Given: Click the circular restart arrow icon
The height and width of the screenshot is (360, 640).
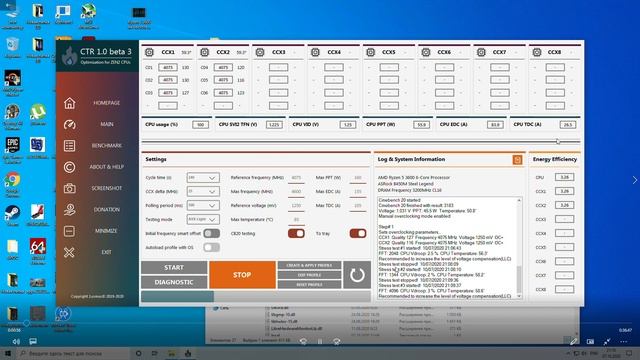Looking at the screenshot, I should click(357, 275).
